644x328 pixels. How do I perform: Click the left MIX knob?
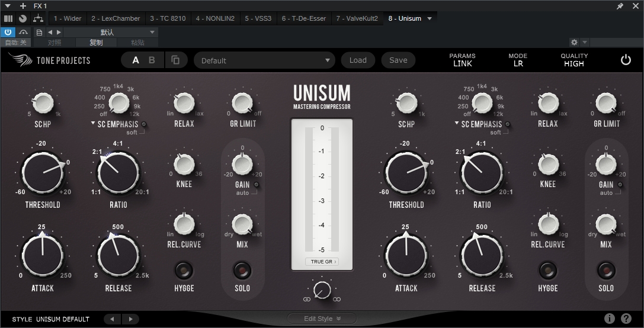pos(242,224)
